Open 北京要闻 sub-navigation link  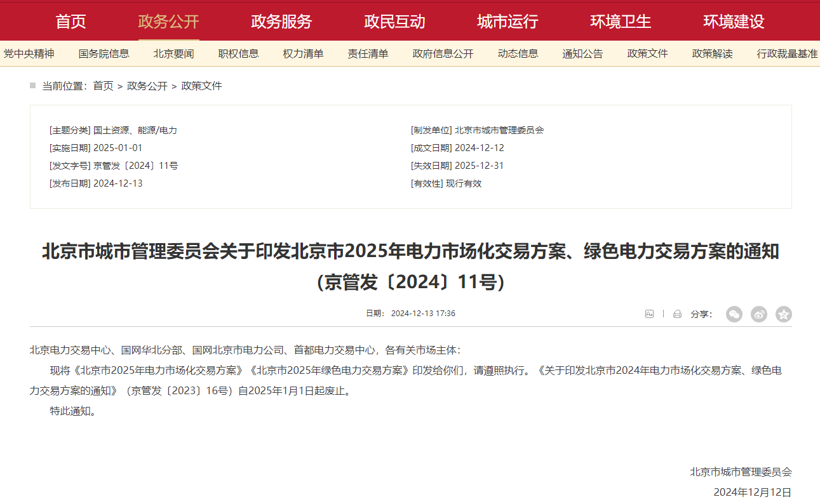[173, 54]
